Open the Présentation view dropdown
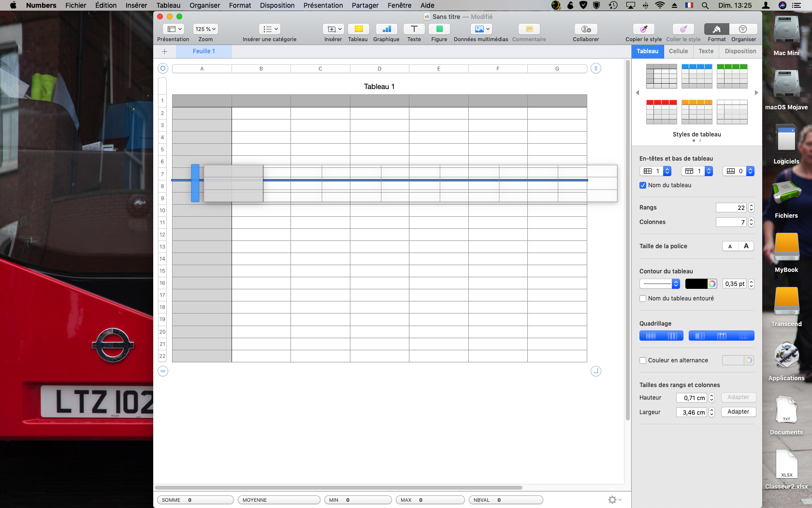The height and width of the screenshot is (508, 812). (173, 29)
